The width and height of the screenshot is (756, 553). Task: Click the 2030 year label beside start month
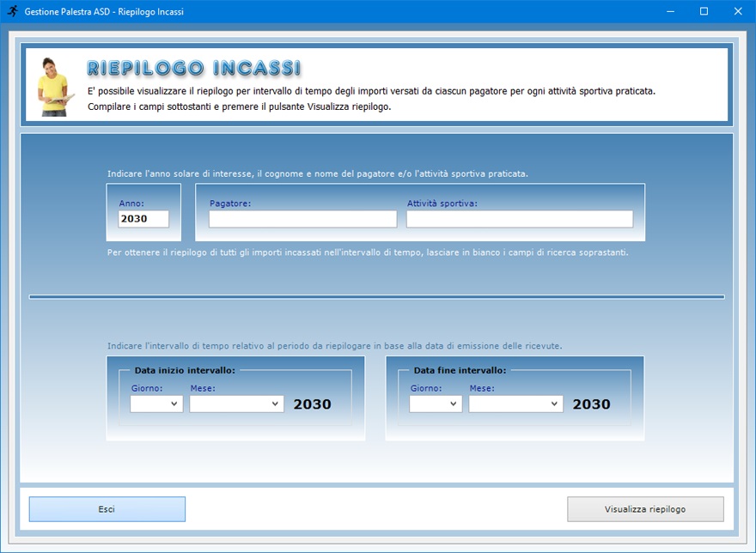[x=313, y=404]
